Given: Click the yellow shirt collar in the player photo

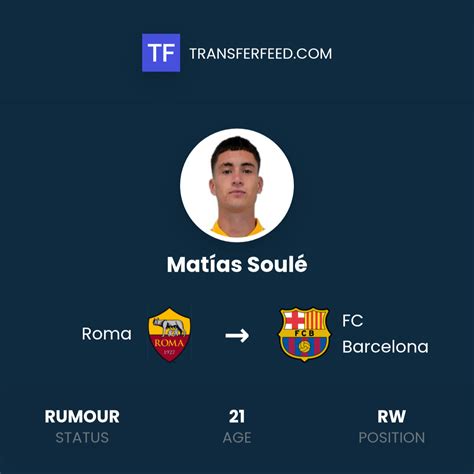Looking at the screenshot, I should 237,228.
